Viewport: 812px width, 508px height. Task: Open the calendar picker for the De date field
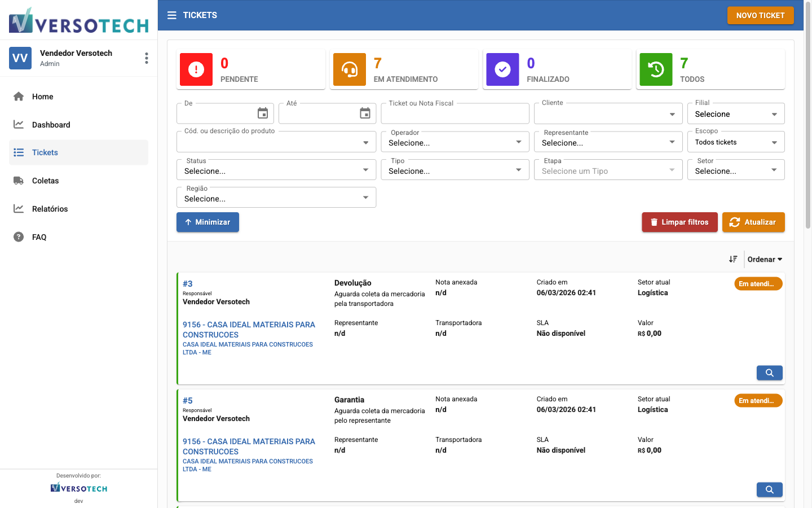pos(263,113)
